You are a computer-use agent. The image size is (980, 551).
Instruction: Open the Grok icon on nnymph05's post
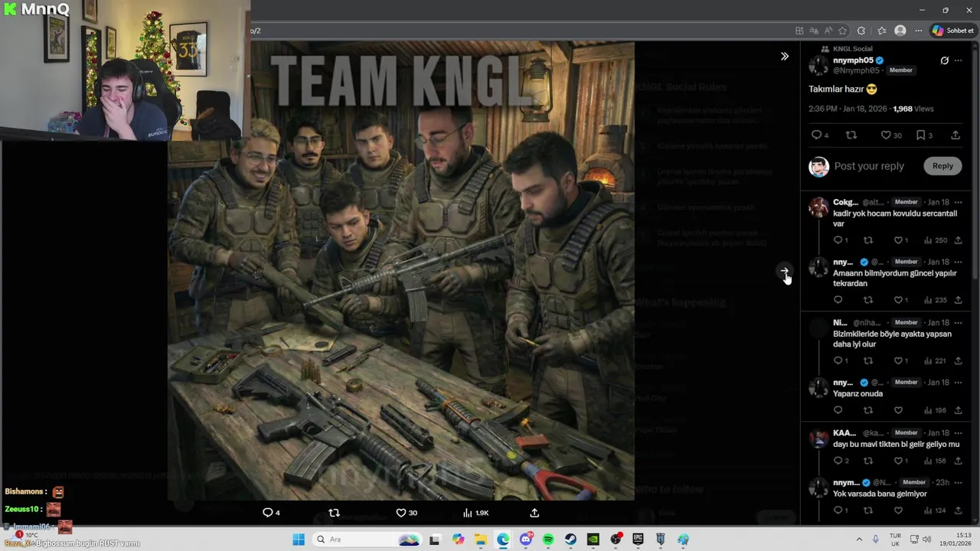coord(944,60)
